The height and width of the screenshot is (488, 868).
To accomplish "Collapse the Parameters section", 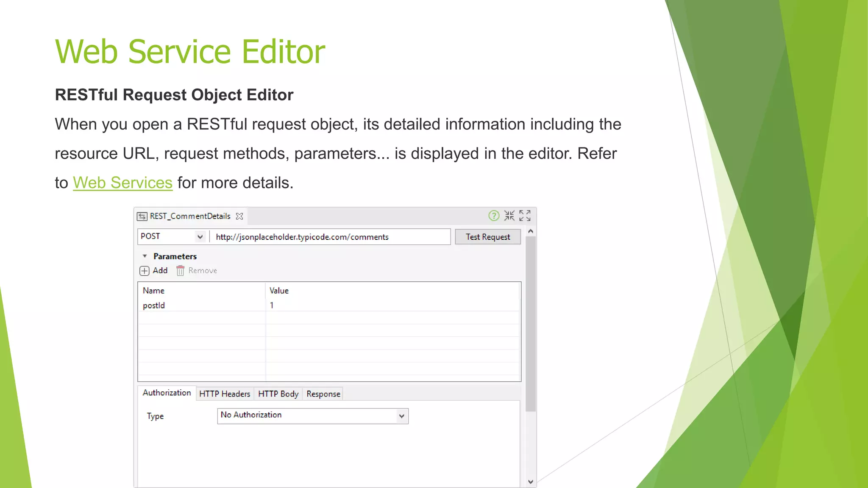I will [145, 256].
